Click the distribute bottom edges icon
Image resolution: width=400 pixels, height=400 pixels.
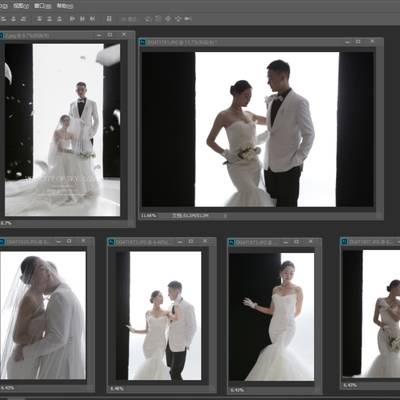tap(59, 19)
